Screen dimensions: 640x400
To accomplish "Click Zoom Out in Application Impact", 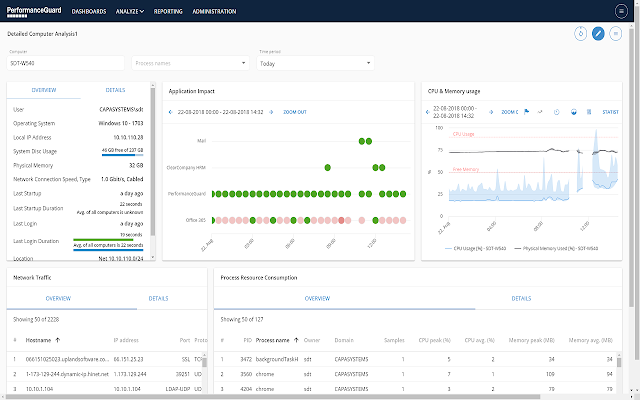I will click(295, 112).
